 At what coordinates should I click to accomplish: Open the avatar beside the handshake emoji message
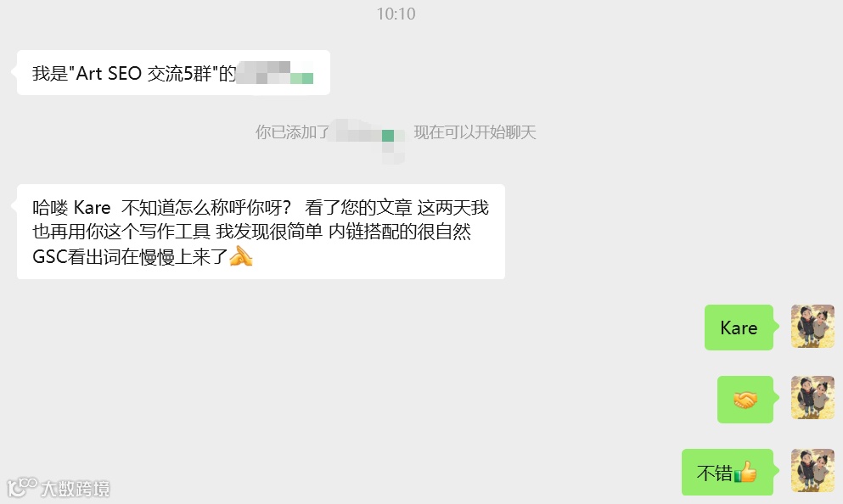click(x=812, y=398)
